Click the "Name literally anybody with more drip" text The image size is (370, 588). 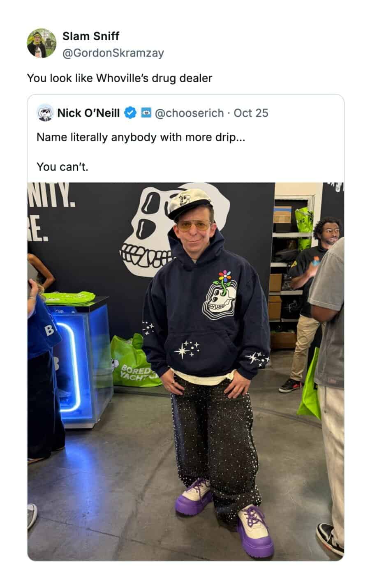point(141,137)
